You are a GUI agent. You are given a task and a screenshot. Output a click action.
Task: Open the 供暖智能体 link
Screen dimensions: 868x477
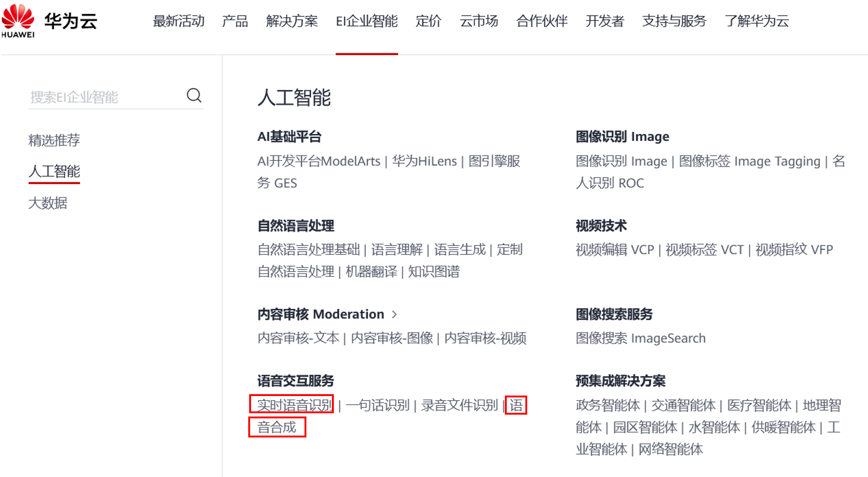pyautogui.click(x=783, y=427)
